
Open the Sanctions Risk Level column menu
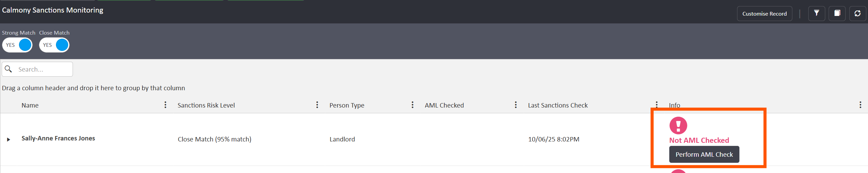(317, 105)
